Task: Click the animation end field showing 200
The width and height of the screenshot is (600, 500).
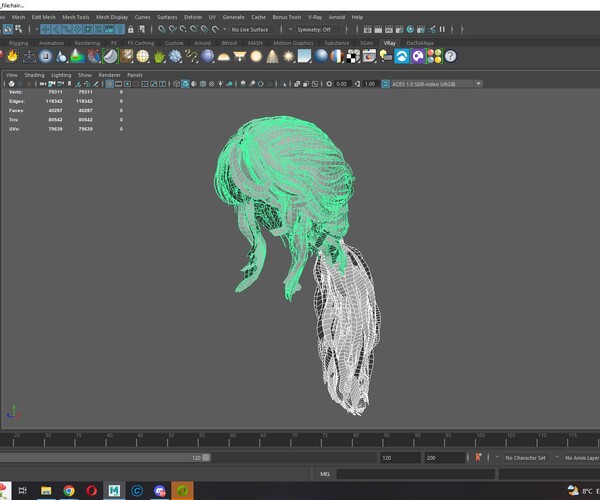Action: 444,458
